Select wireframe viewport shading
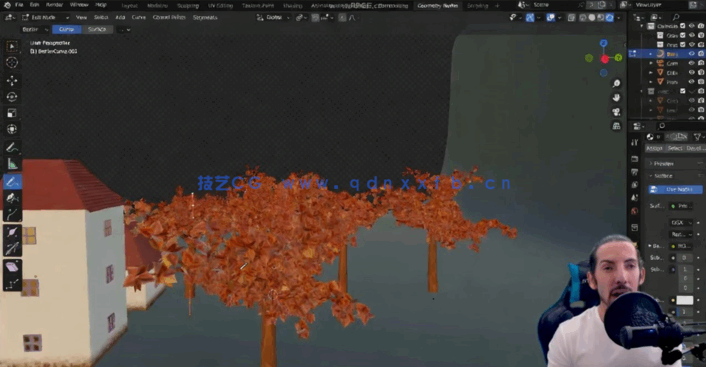 583,18
